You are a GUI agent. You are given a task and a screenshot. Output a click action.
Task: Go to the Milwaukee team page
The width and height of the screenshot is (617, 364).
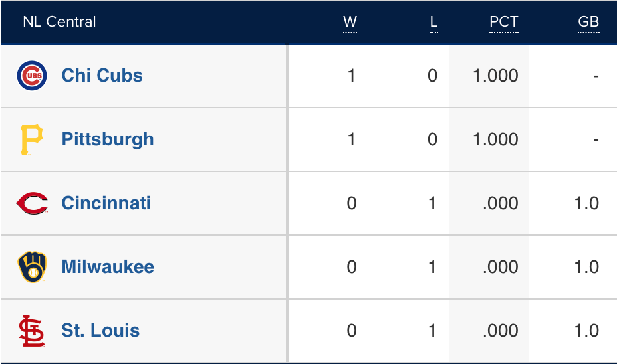pos(107,267)
